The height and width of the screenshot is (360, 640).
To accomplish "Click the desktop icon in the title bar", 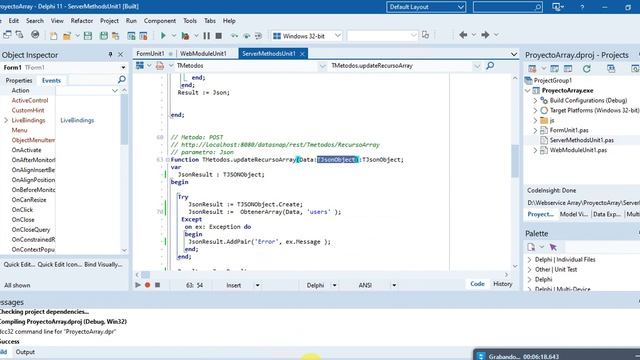I will point(557,7).
